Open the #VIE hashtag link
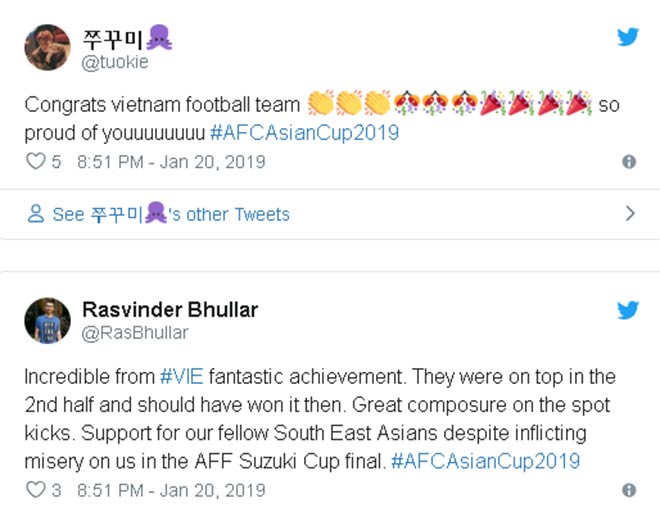660x512 pixels. click(x=185, y=377)
